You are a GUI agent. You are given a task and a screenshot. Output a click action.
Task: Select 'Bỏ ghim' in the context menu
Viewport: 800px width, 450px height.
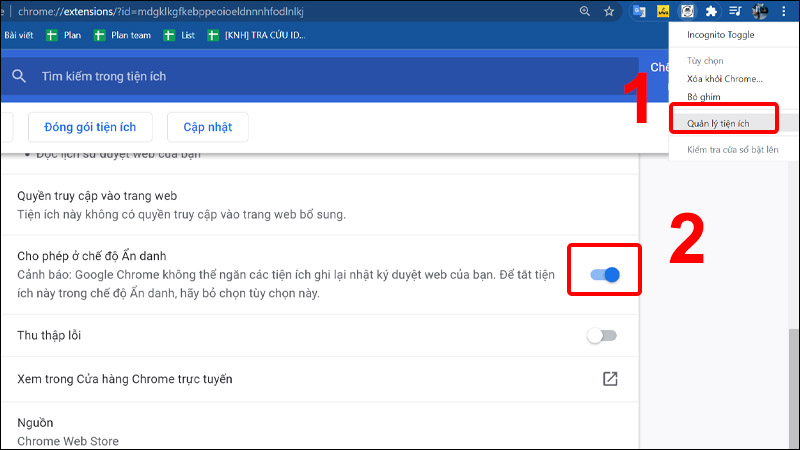click(x=705, y=97)
